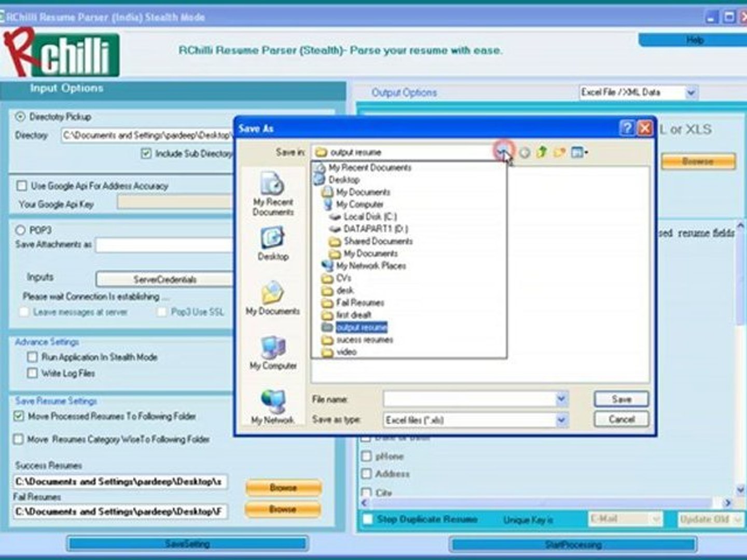Enable Write Log Files checkbox
Screen dimensions: 747x560
tap(32, 373)
